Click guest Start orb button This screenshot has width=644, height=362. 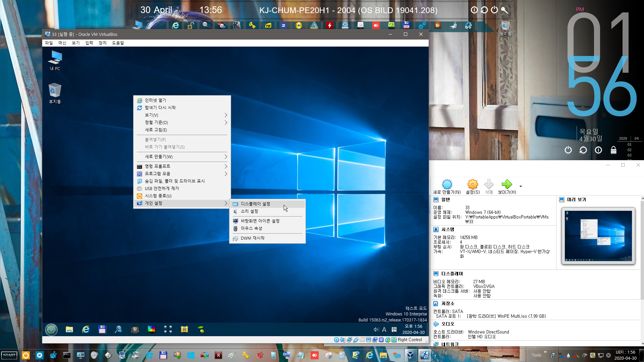(x=51, y=330)
